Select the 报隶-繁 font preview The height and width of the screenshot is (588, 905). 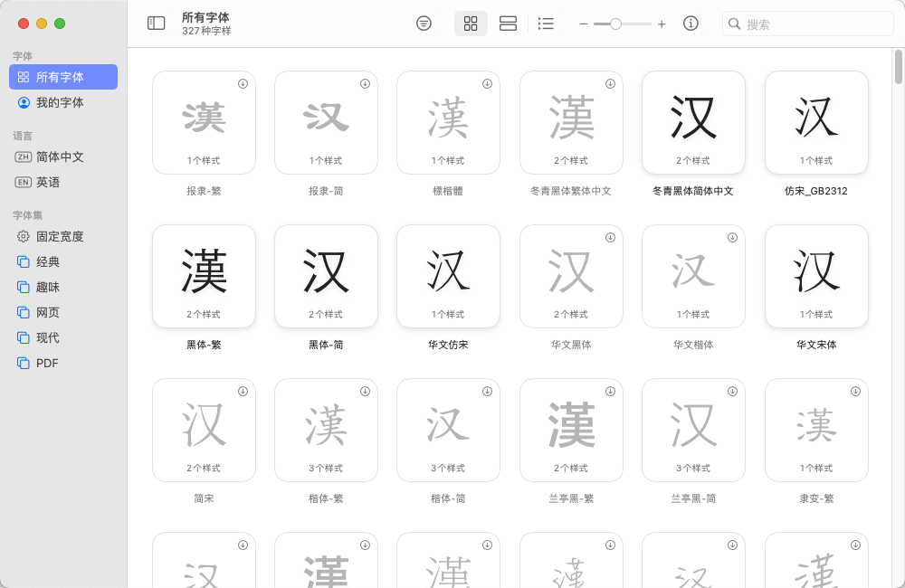[x=204, y=122]
